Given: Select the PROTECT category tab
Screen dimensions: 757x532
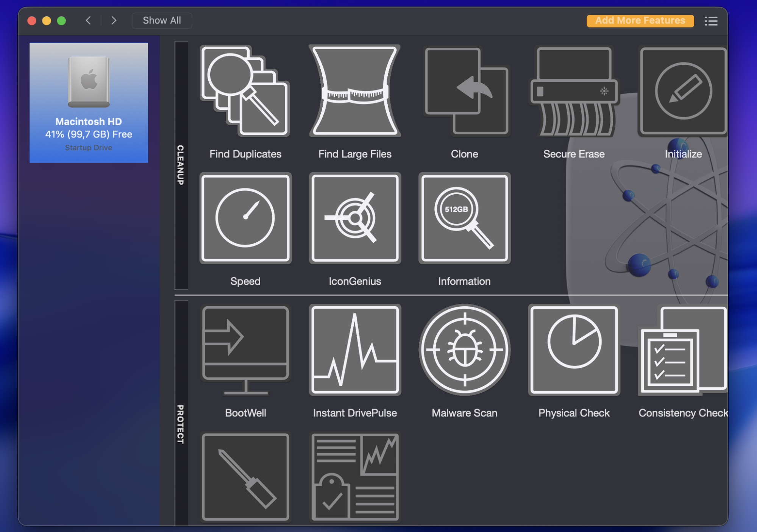Looking at the screenshot, I should pyautogui.click(x=181, y=413).
